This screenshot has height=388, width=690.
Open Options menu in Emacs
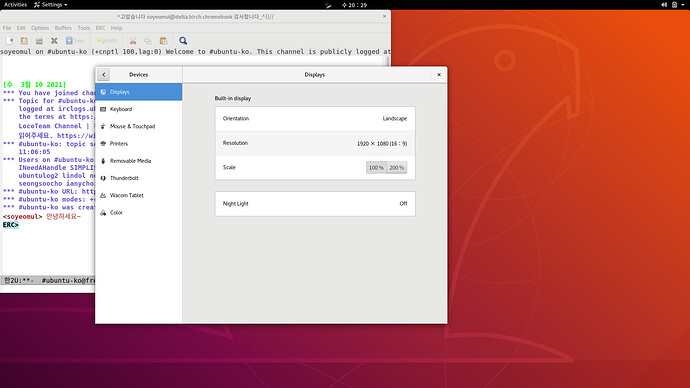click(40, 28)
